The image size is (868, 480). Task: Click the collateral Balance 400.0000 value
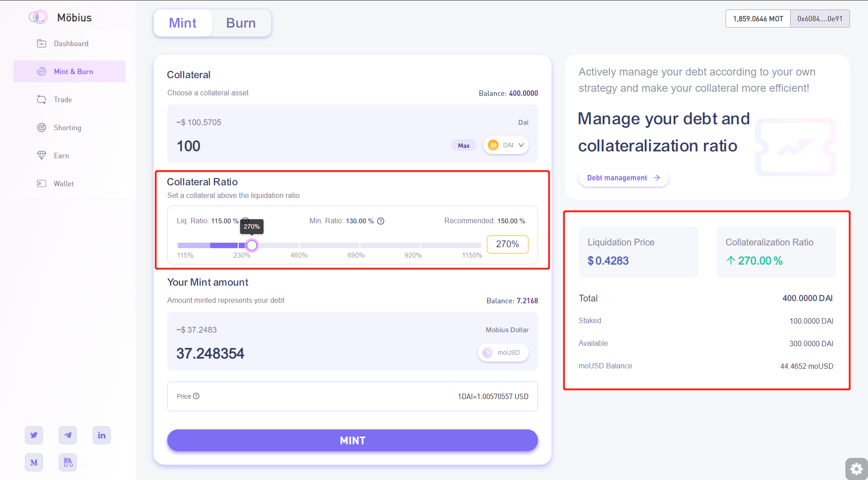point(524,93)
